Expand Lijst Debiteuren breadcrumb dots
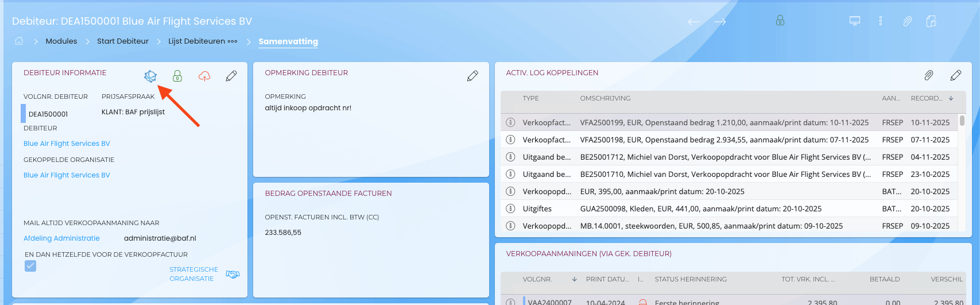The height and width of the screenshot is (305, 980). click(x=233, y=41)
